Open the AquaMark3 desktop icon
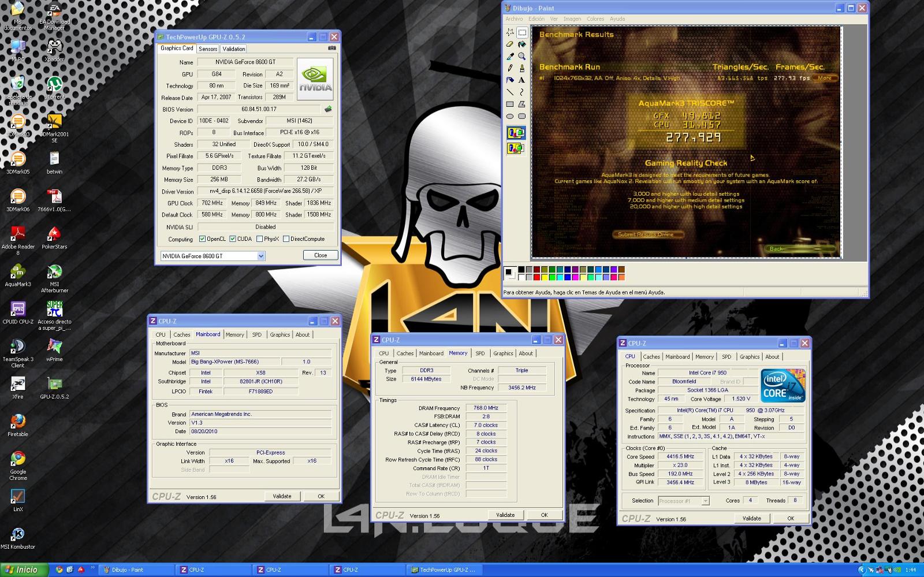This screenshot has height=577, width=924. coord(18,275)
